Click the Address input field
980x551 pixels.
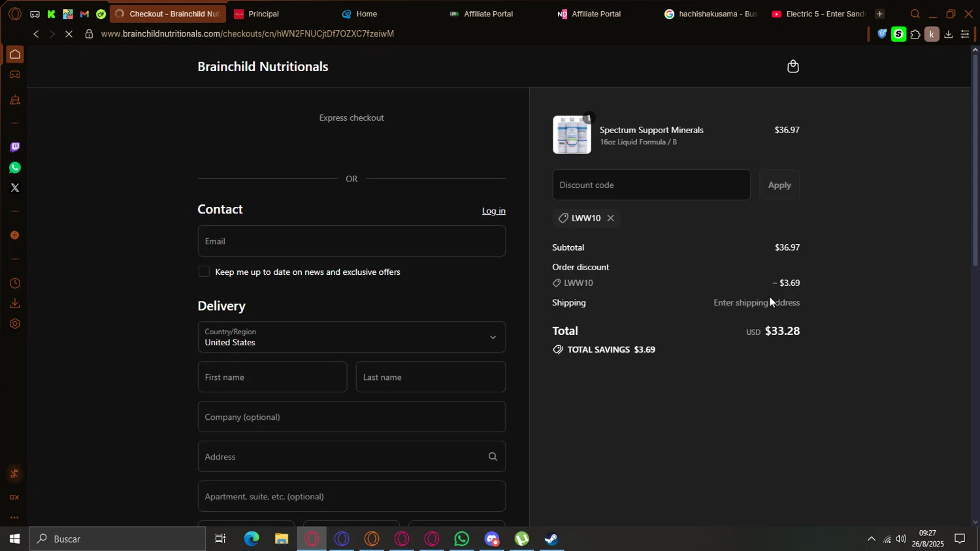(x=351, y=456)
